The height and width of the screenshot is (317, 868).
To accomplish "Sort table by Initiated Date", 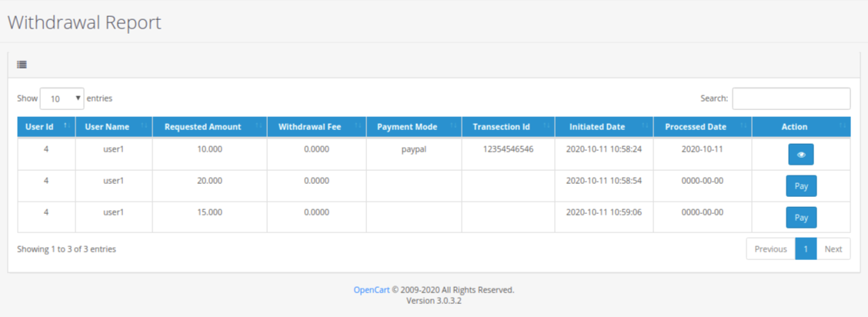I will [597, 126].
